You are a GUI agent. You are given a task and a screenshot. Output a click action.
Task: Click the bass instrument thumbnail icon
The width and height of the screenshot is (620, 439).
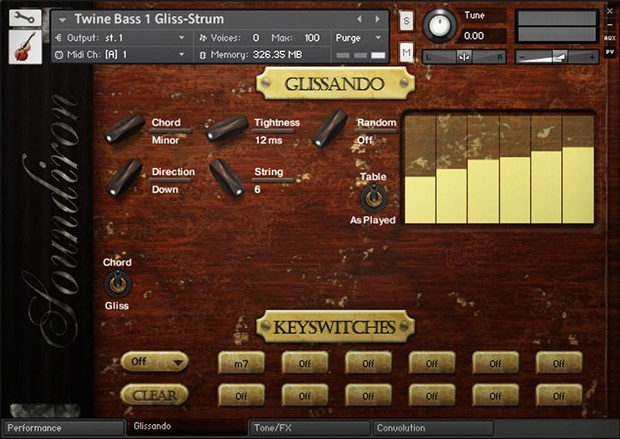pyautogui.click(x=25, y=47)
